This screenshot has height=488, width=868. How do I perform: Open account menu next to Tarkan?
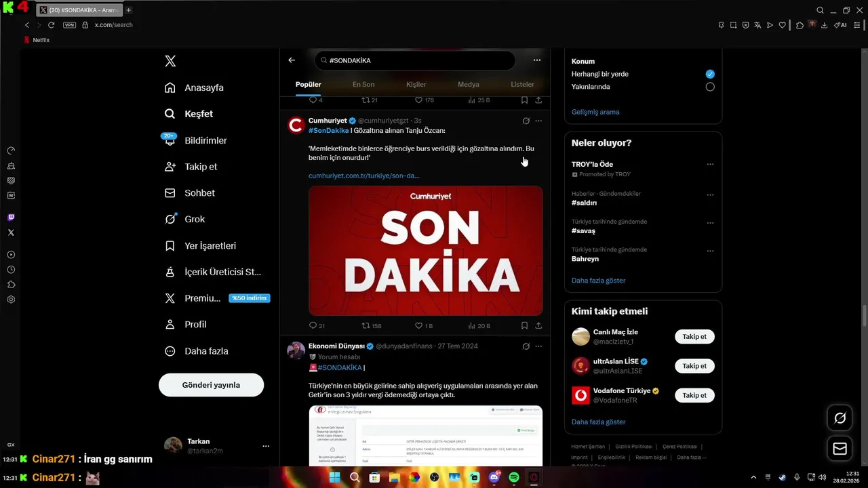266,446
